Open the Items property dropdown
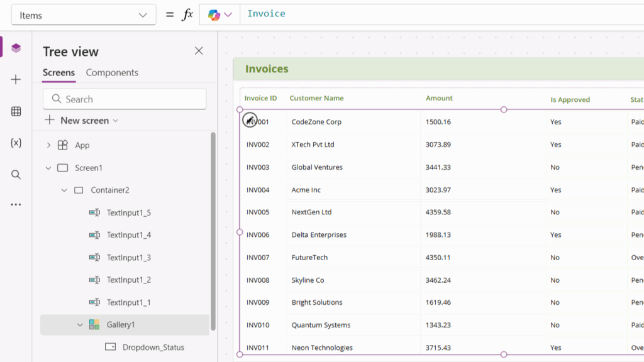This screenshot has height=362, width=644. [x=84, y=15]
